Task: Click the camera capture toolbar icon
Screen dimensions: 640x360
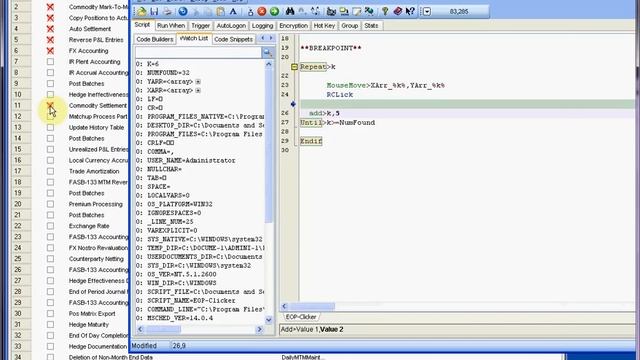Action: 331,11
